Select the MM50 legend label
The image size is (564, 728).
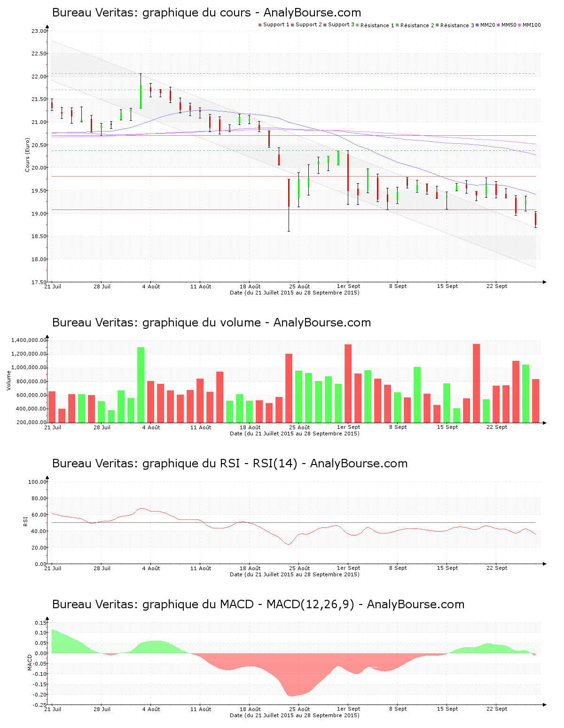pos(509,25)
